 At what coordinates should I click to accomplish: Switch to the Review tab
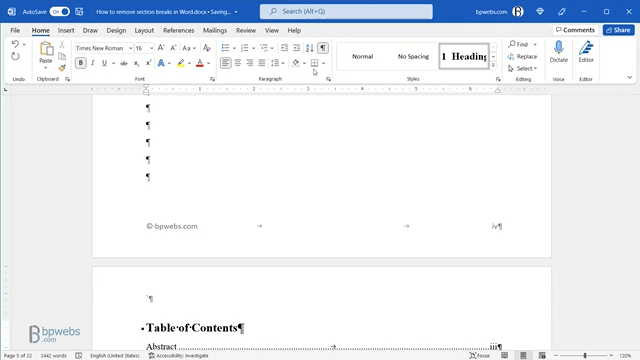tap(246, 30)
